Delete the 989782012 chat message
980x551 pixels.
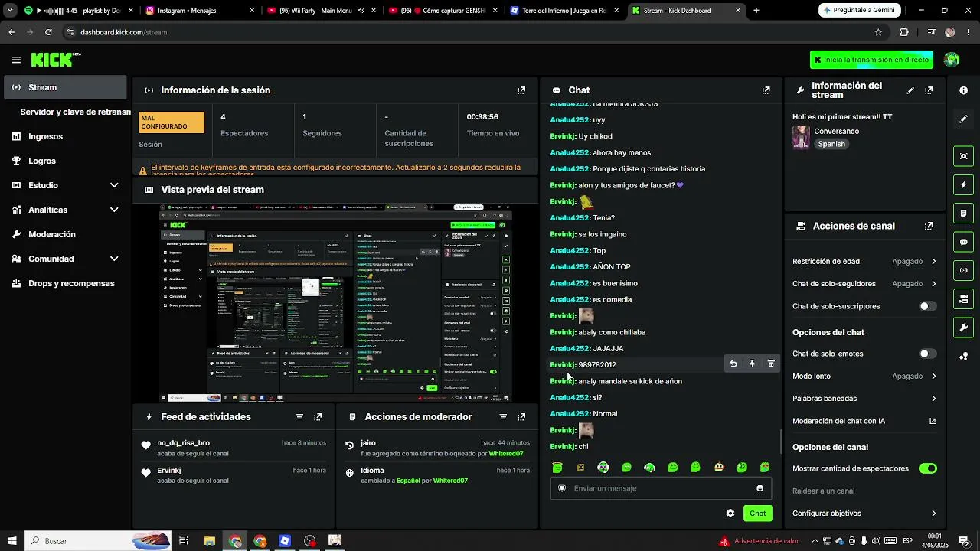[771, 364]
